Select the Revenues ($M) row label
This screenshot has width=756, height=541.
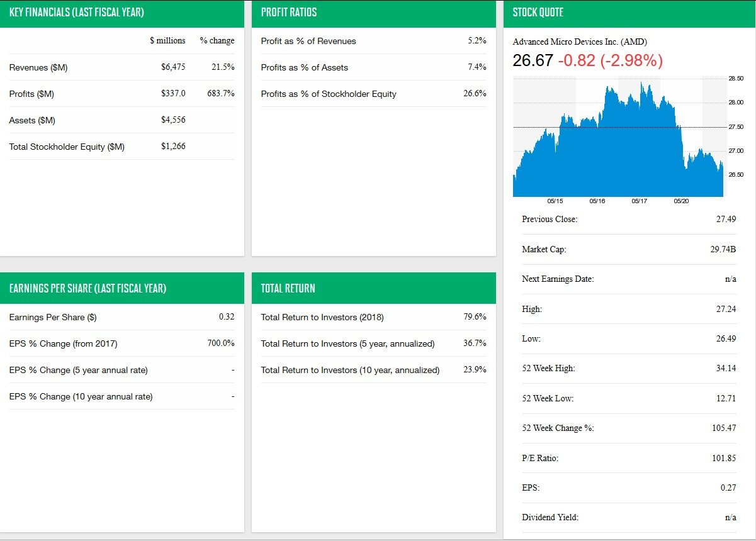(38, 68)
